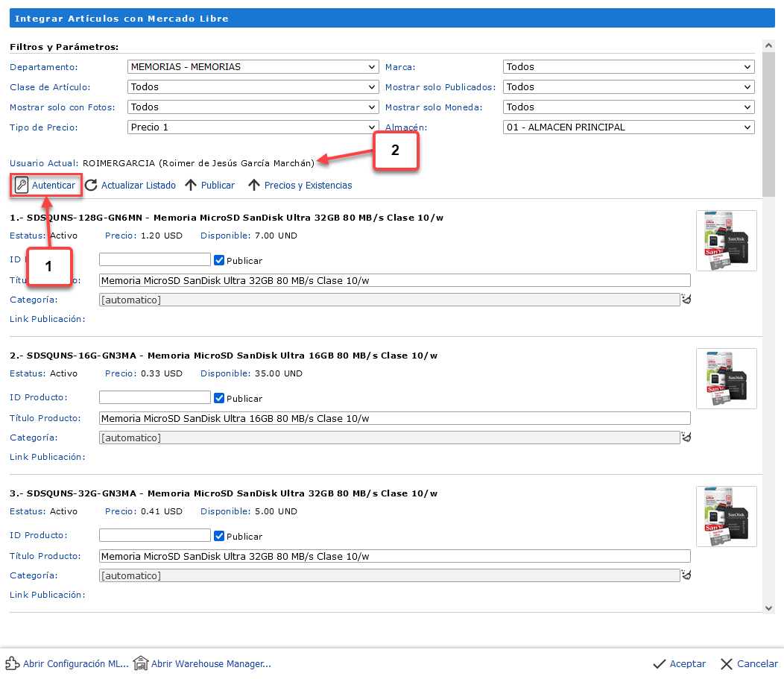Toggle Publicar checkbox for the third product

219,536
